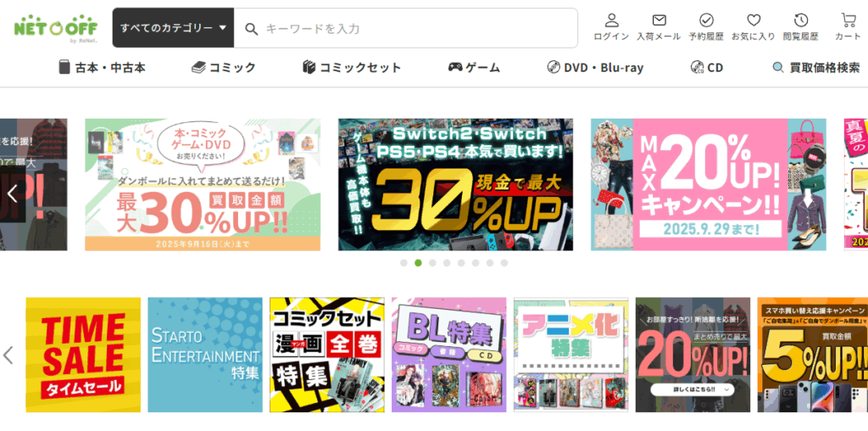
Task: Select 古本・中古本 menu item
Action: [103, 68]
